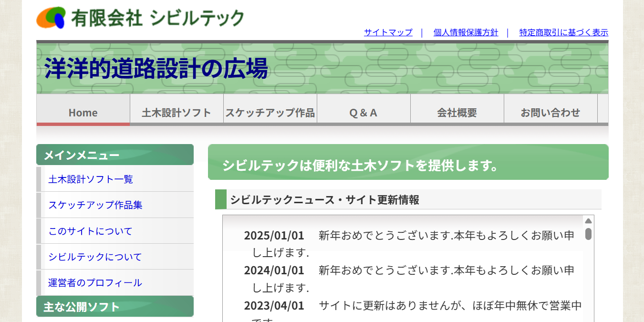644x322 pixels.
Task: Open the 特定商取引に基づく表示 link
Action: 563,32
